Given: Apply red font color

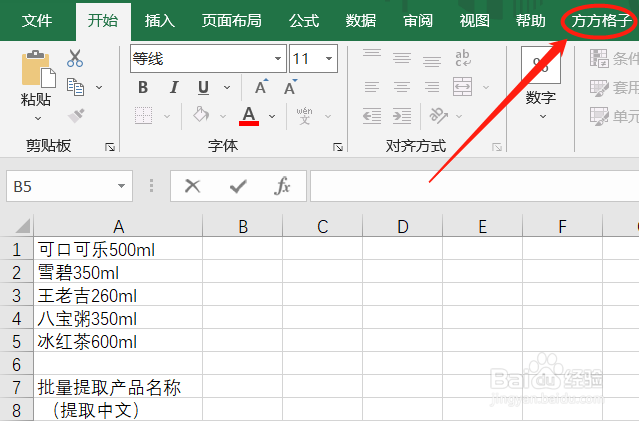Looking at the screenshot, I should point(249,116).
